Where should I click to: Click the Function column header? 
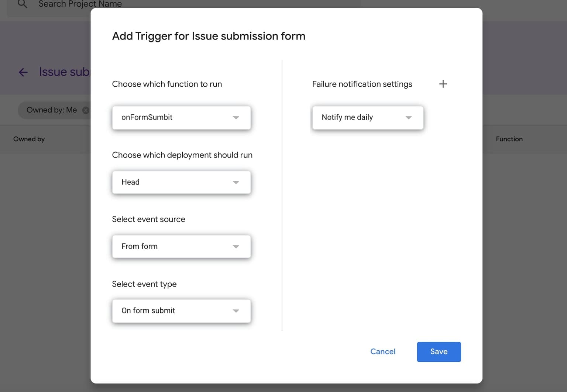click(509, 139)
